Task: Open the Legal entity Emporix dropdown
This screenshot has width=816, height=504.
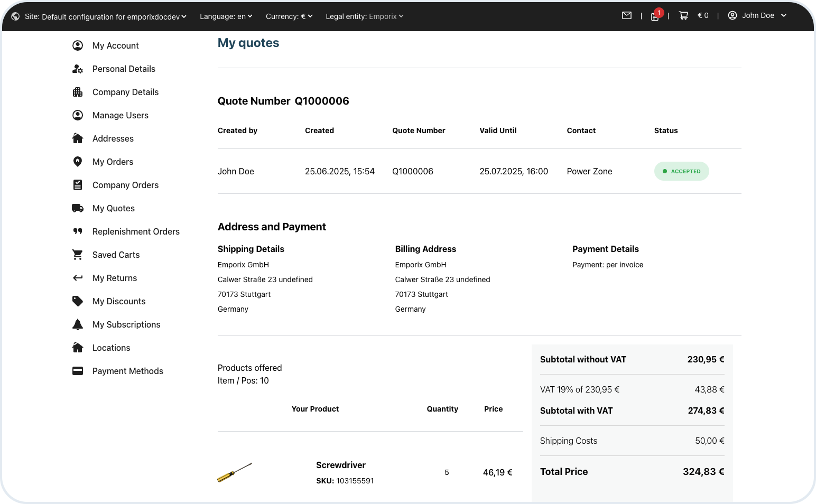Action: [x=365, y=16]
